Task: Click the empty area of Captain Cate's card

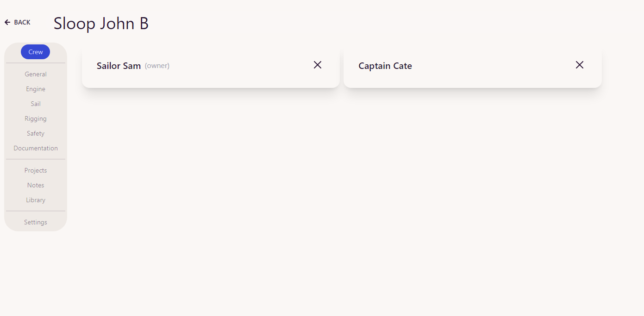Action: click(491, 66)
